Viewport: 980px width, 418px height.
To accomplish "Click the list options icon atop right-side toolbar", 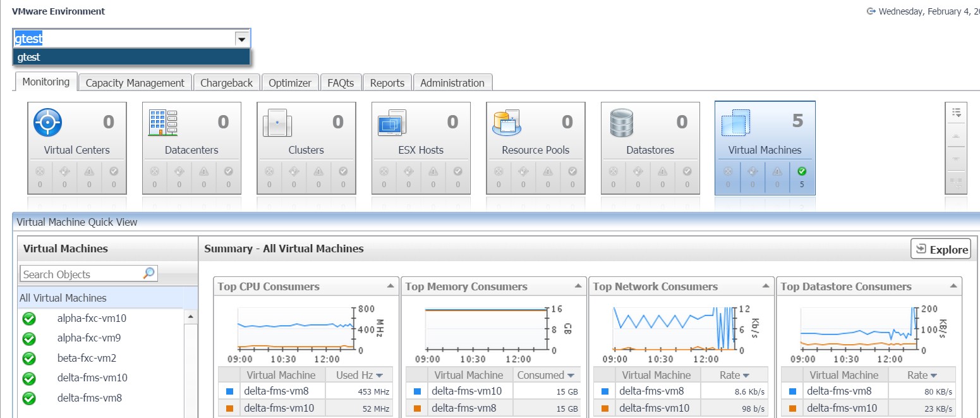I will coord(956,113).
